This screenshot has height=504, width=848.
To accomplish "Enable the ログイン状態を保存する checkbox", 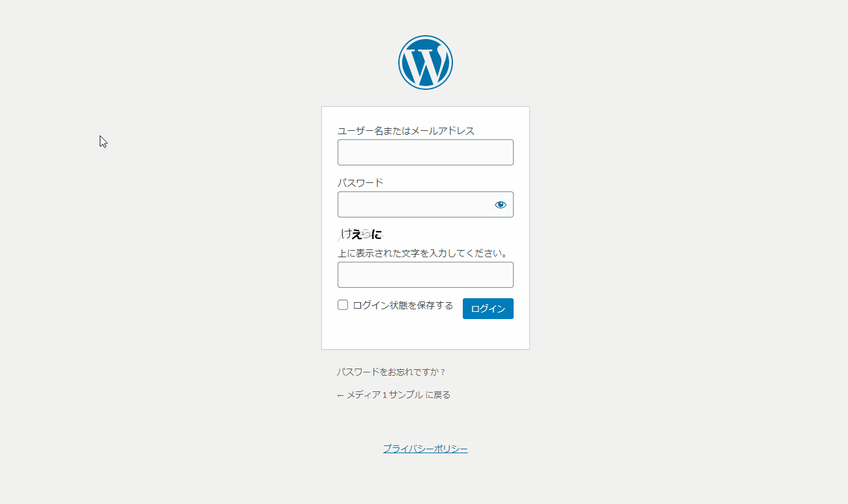I will click(x=343, y=305).
